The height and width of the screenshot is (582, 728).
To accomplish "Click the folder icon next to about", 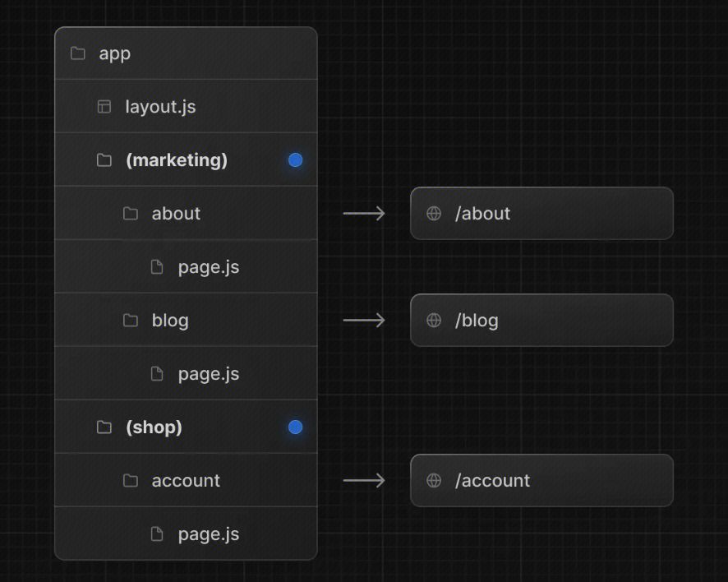I will (131, 214).
